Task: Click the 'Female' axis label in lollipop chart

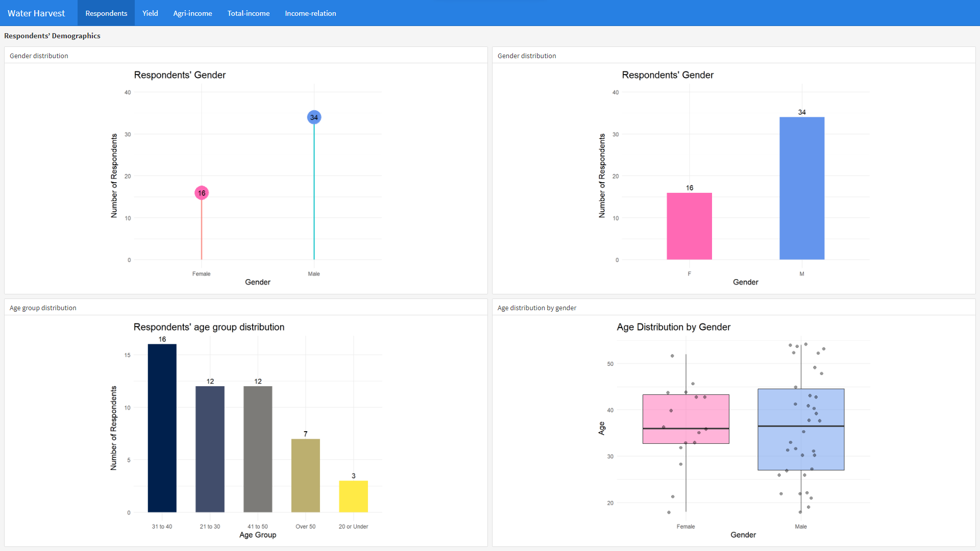Action: click(201, 274)
